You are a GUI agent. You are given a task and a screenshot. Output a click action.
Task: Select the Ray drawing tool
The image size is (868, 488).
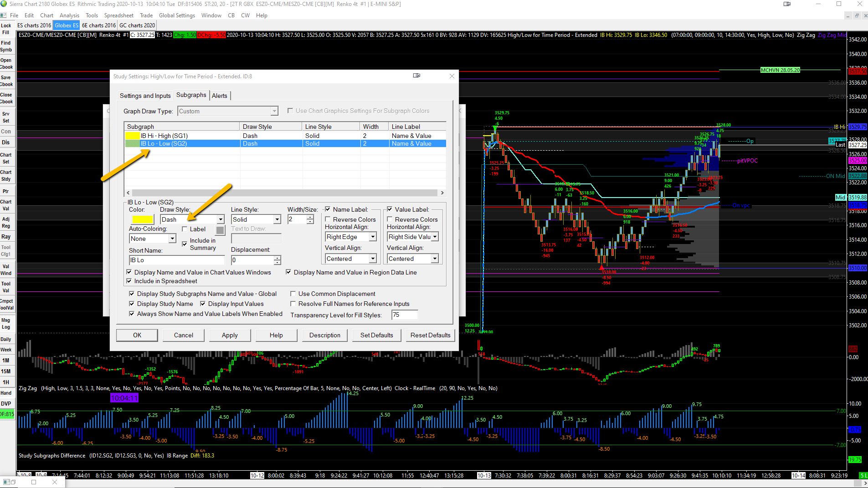click(x=6, y=237)
